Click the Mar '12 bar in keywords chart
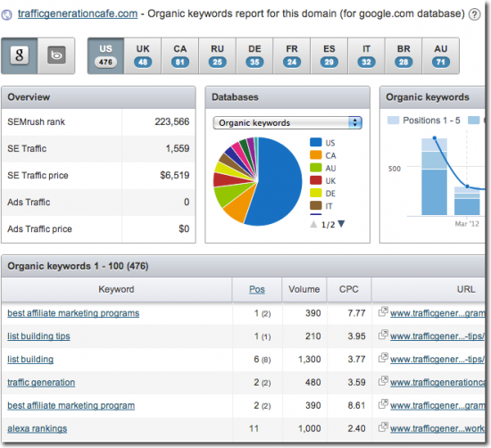 click(x=467, y=201)
